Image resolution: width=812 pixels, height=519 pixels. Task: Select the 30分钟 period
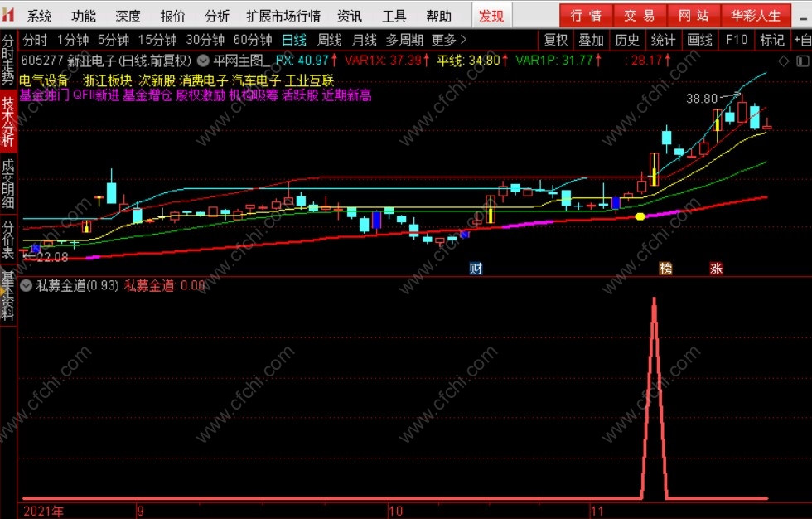point(205,40)
